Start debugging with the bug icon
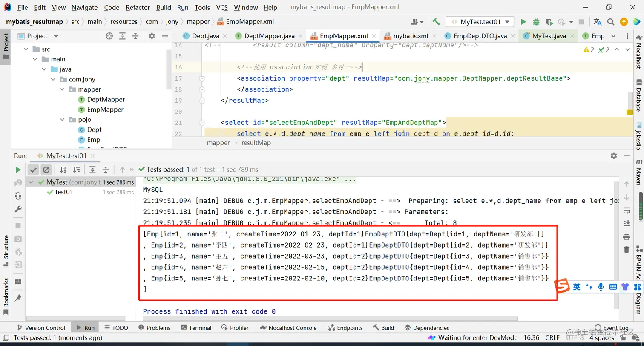The image size is (644, 346). click(x=536, y=22)
